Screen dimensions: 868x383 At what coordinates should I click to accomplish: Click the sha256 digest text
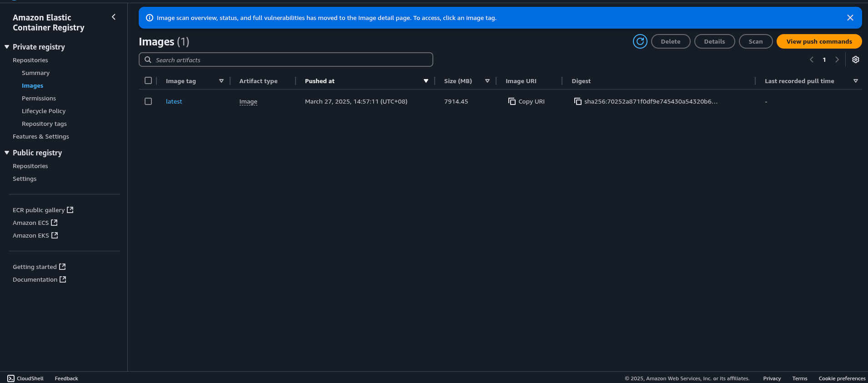pyautogui.click(x=651, y=101)
